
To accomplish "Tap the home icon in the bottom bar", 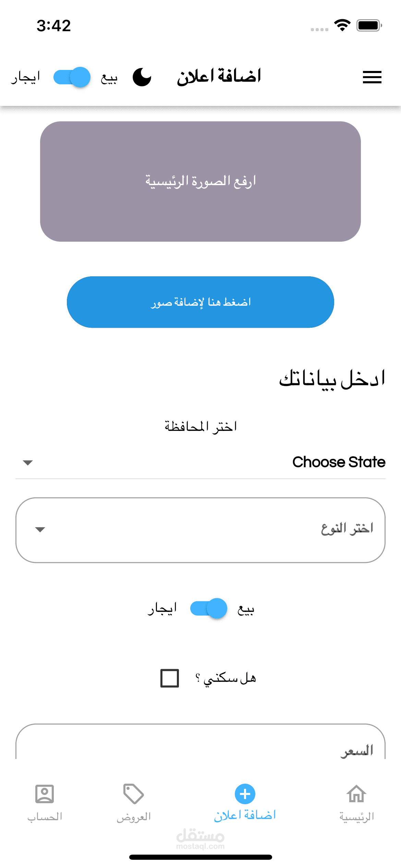I will (356, 794).
